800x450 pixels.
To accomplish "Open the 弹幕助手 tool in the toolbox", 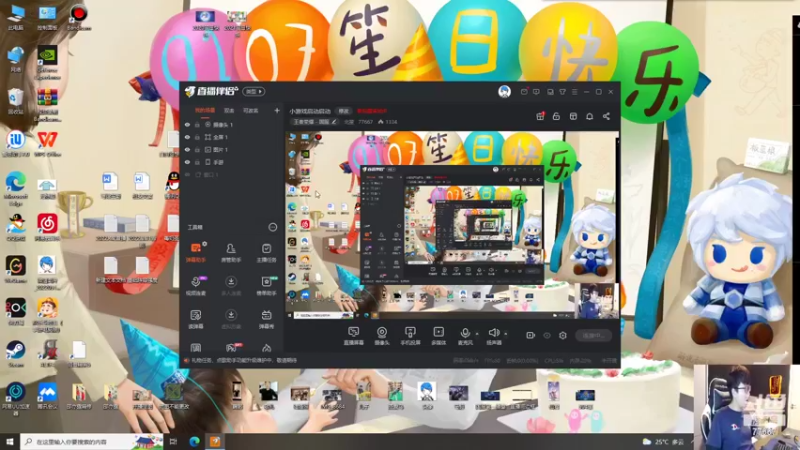I will pos(195,253).
